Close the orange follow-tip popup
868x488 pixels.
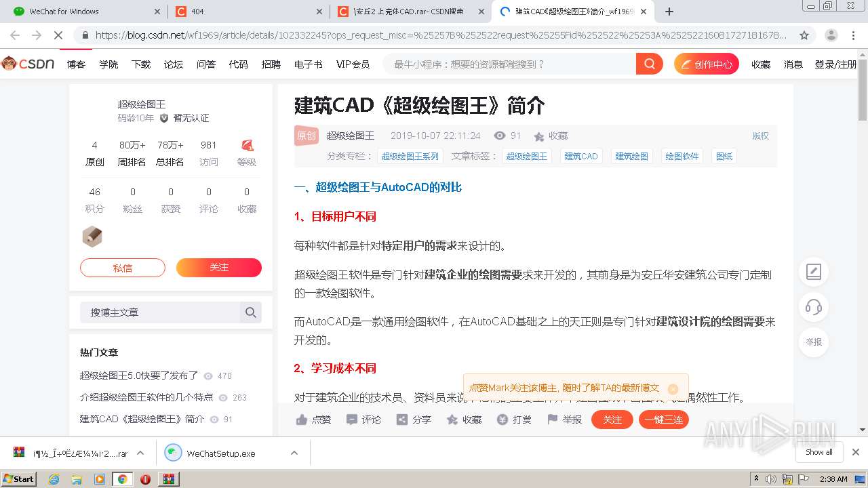tap(673, 388)
